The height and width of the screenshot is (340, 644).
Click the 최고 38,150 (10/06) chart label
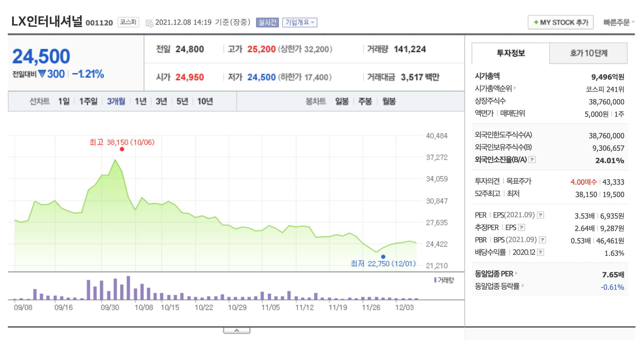(x=122, y=142)
